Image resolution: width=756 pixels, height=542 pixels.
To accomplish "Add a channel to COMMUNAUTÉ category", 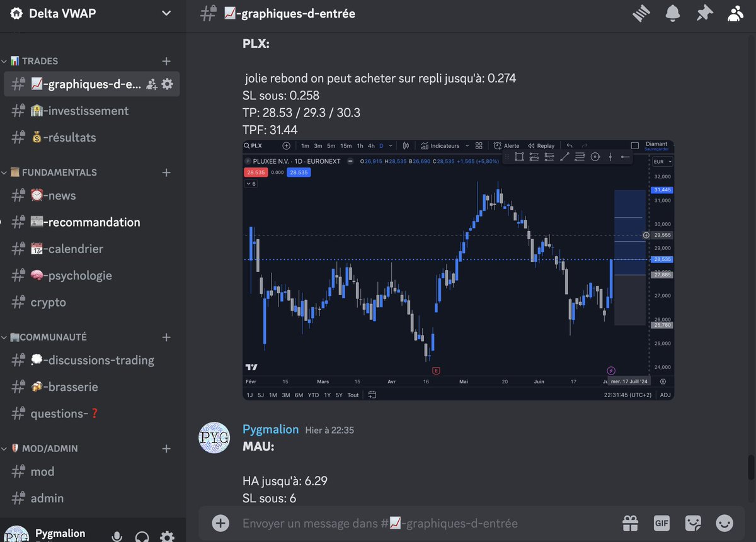I will 166,337.
